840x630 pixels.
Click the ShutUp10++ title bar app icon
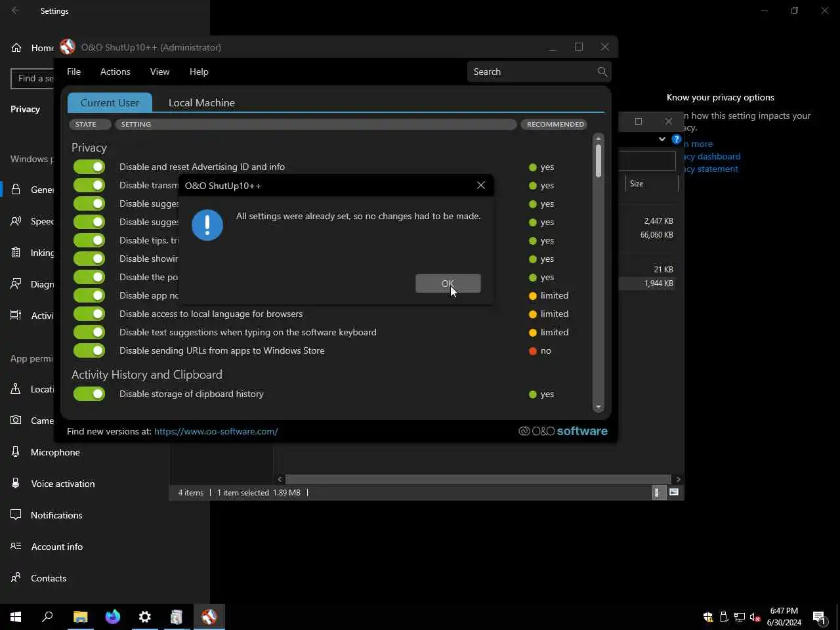pyautogui.click(x=68, y=47)
